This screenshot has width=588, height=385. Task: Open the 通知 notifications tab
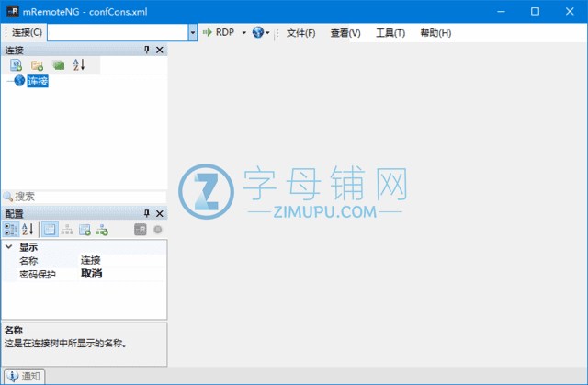[x=25, y=376]
